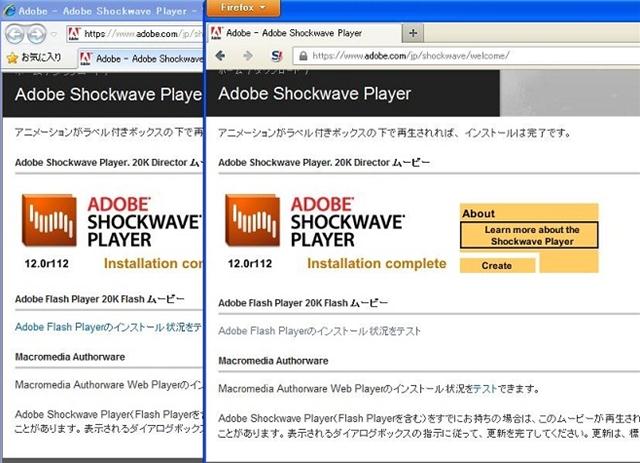640x463 pixels.
Task: Open a new tab in Firefox
Action: (x=413, y=33)
